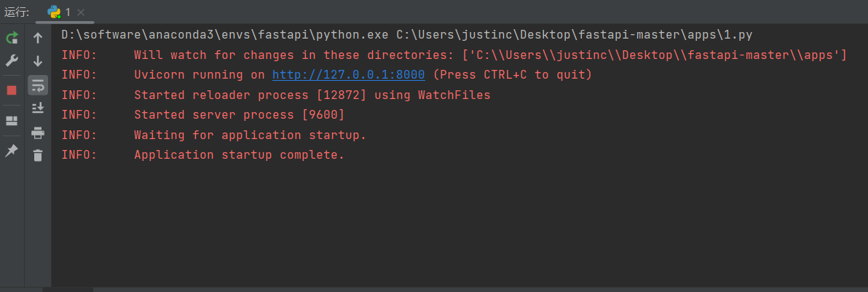Stop the running server with the red square
This screenshot has width=868, height=292.
[12, 90]
